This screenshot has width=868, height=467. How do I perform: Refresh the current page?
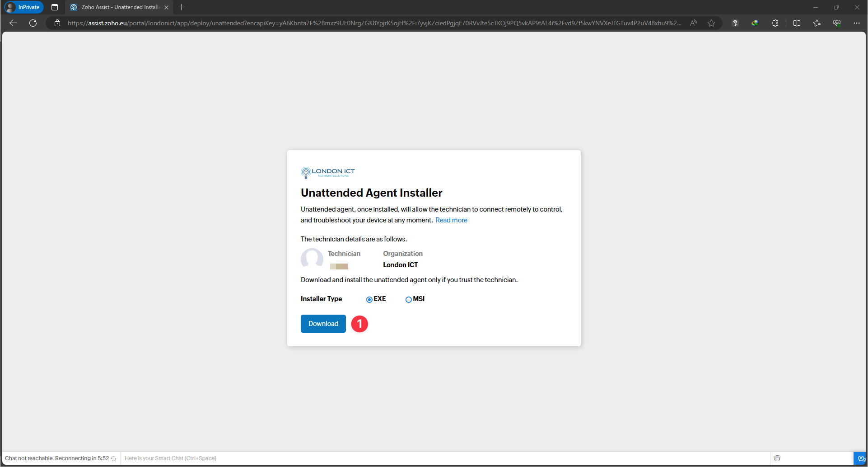[x=33, y=23]
